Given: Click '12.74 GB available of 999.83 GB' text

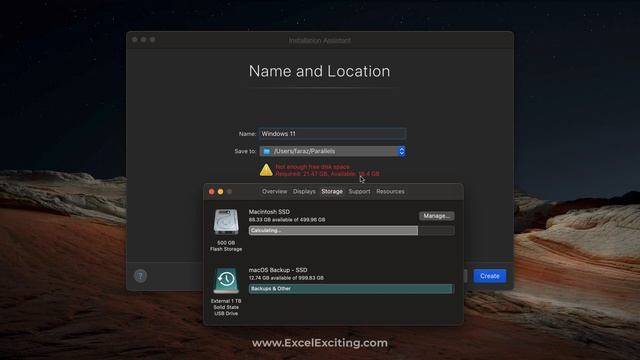Looking at the screenshot, I should pyautogui.click(x=286, y=278).
